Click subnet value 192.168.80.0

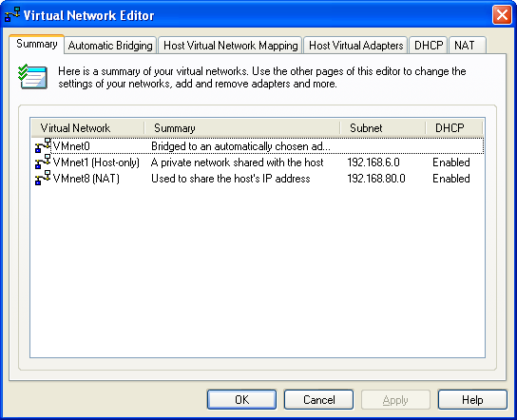point(376,179)
